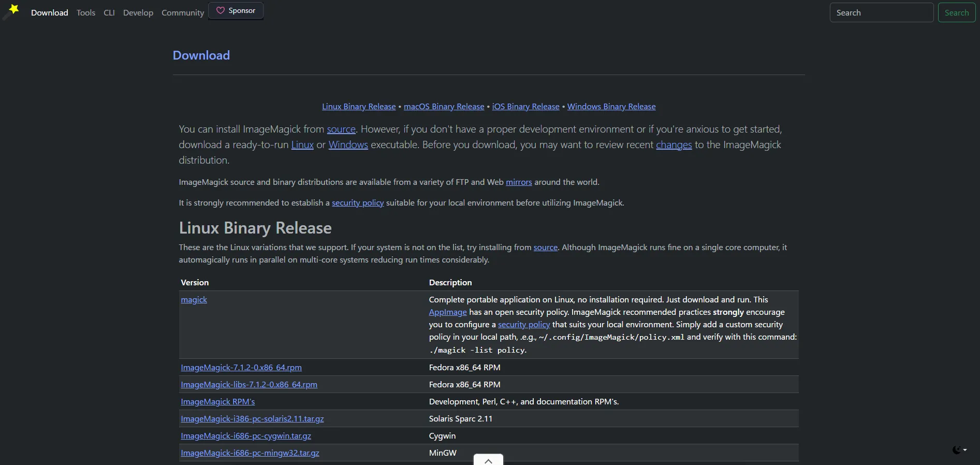Open the Tools menu item
The image size is (980, 465).
pyautogui.click(x=86, y=12)
